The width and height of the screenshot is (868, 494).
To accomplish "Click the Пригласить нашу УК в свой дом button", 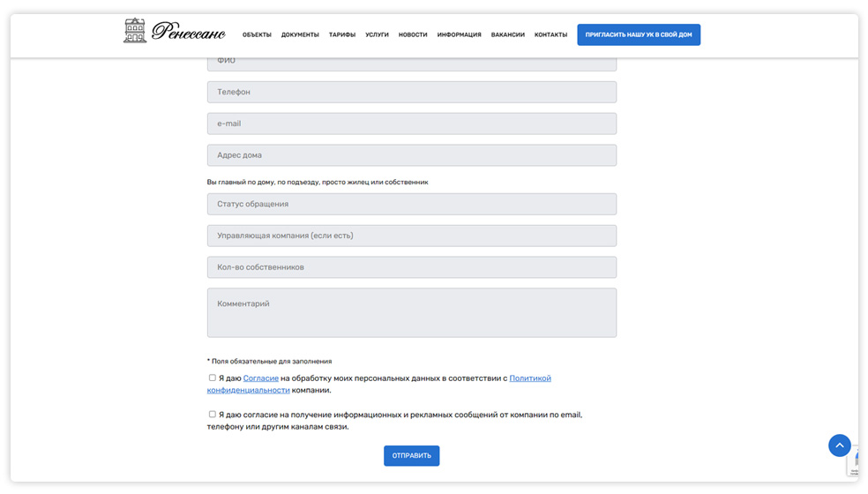I will 639,35.
